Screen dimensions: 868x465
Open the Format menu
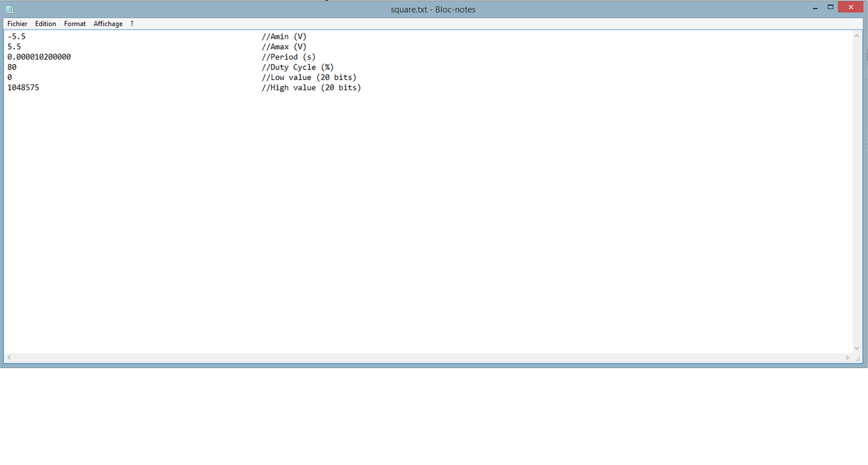tap(75, 24)
